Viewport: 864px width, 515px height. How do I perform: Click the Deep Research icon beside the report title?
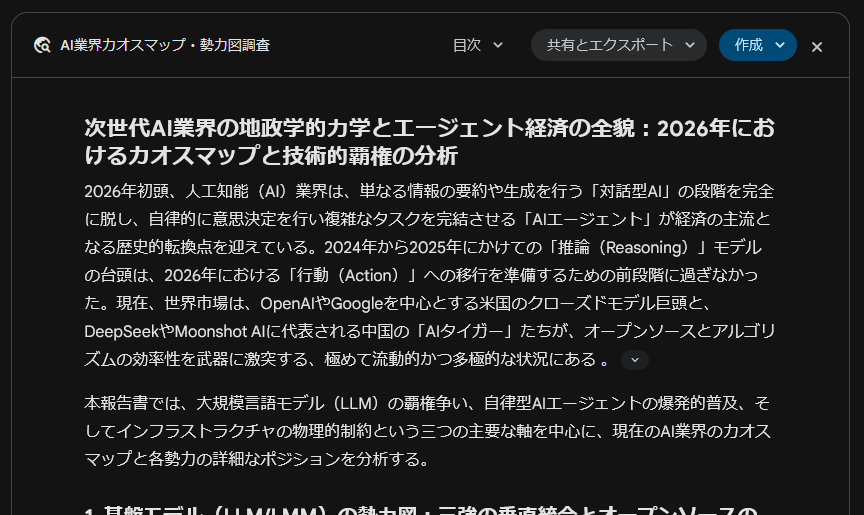[42, 45]
